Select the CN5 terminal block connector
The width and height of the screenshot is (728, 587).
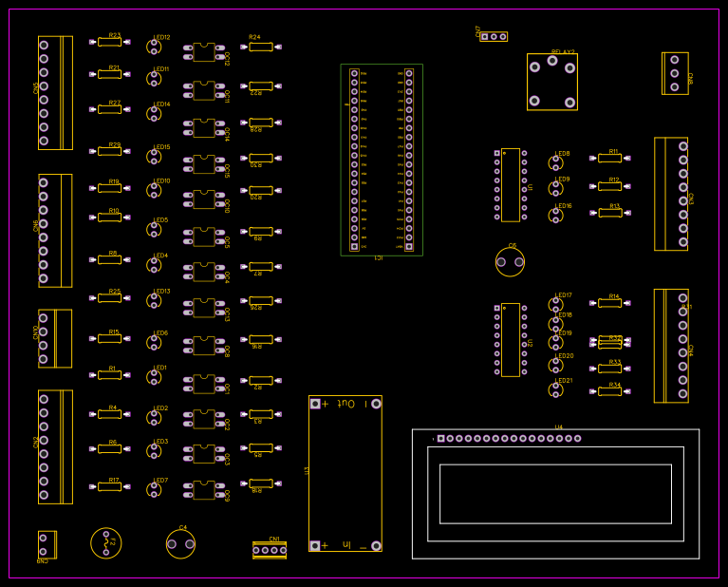55,93
